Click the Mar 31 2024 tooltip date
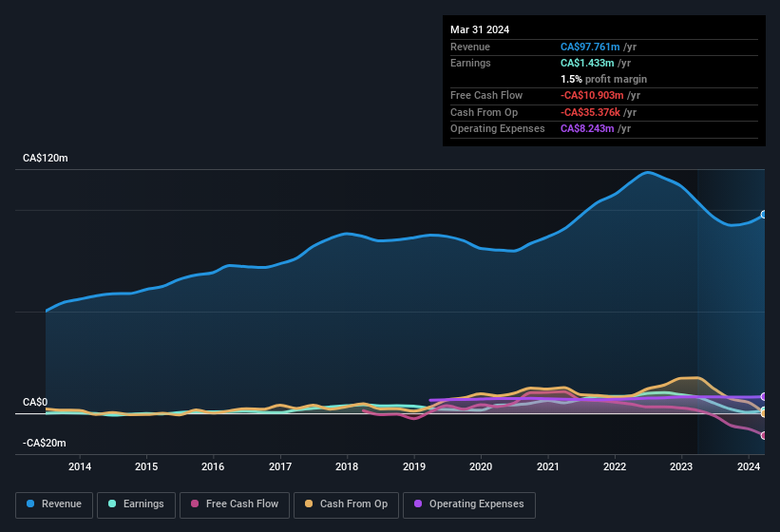Image resolution: width=780 pixels, height=532 pixels. 480,29
